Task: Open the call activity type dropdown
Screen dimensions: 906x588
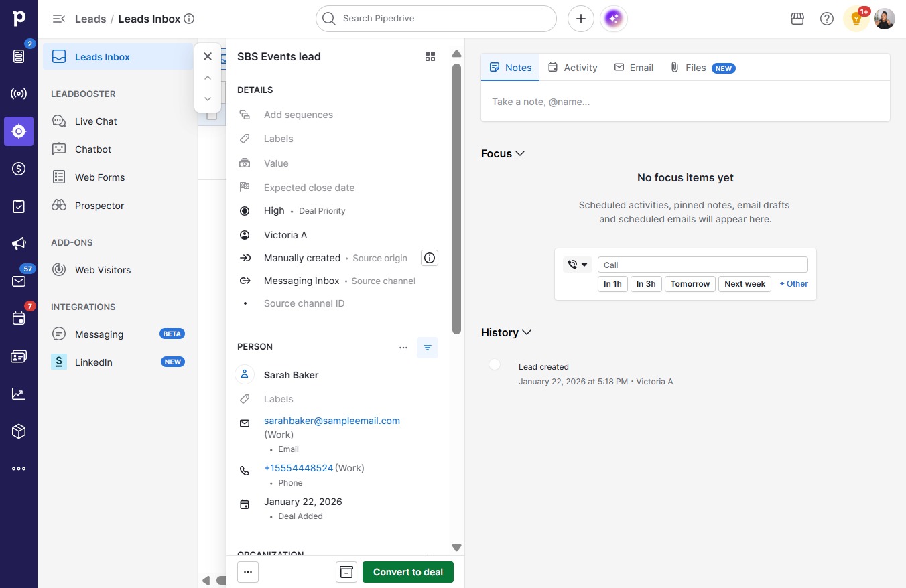Action: pos(578,265)
